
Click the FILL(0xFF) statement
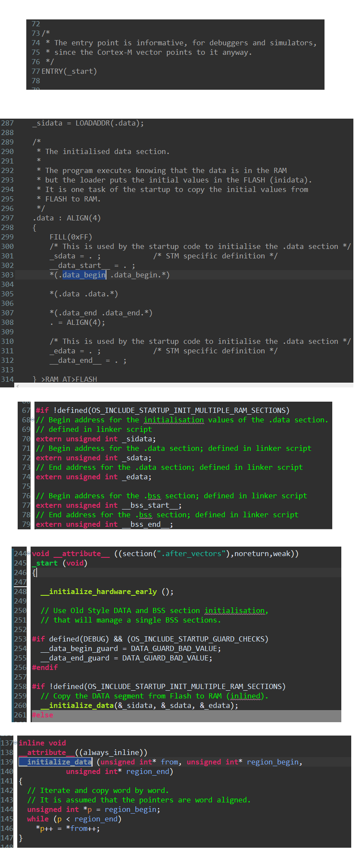click(x=71, y=237)
